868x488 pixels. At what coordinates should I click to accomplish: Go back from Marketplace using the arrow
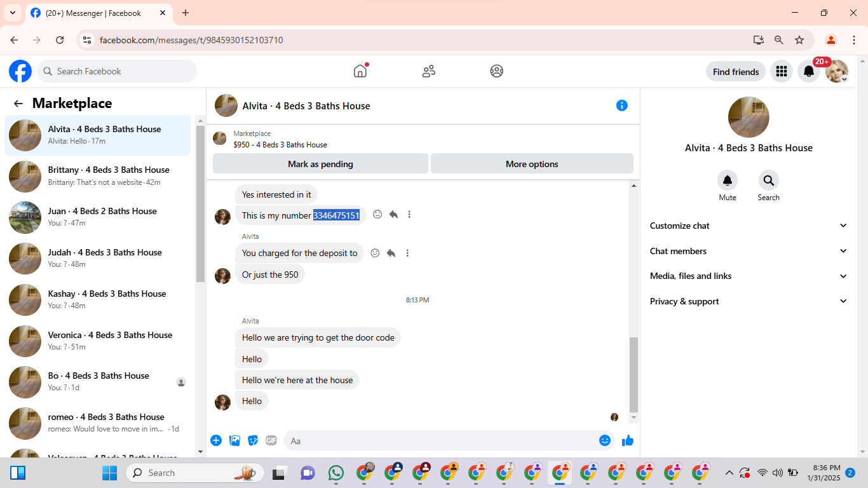click(18, 104)
